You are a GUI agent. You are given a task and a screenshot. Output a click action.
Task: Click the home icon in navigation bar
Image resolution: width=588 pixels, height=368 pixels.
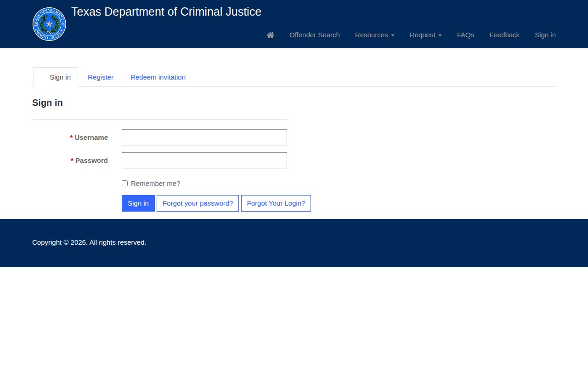click(270, 35)
